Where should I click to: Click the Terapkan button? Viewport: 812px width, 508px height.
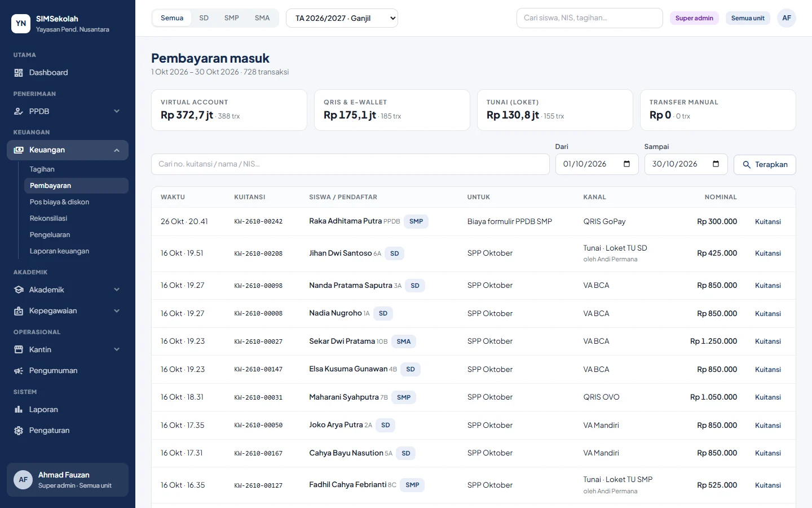(765, 165)
